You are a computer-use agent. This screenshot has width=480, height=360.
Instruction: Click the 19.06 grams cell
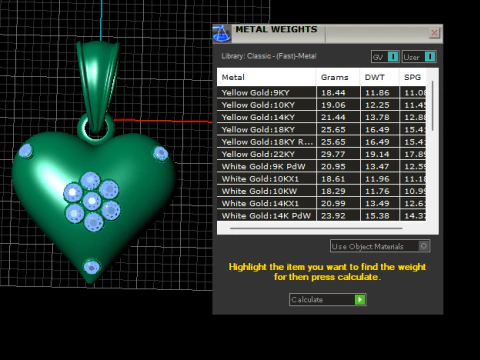[338, 105]
